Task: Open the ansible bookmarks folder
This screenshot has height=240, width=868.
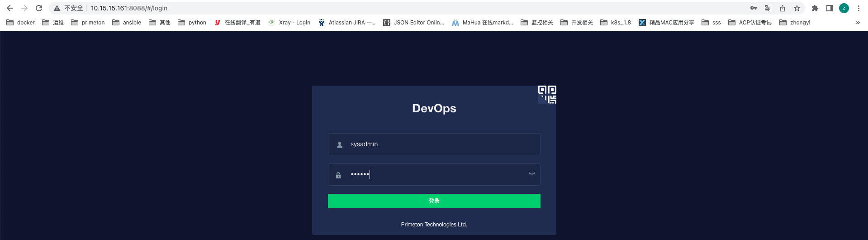Action: [x=127, y=22]
